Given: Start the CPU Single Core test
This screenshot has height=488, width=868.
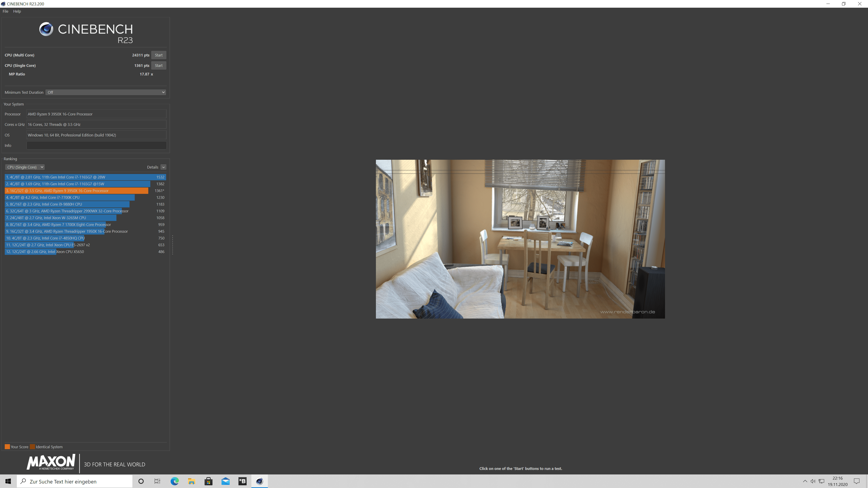Looking at the screenshot, I should tap(158, 66).
